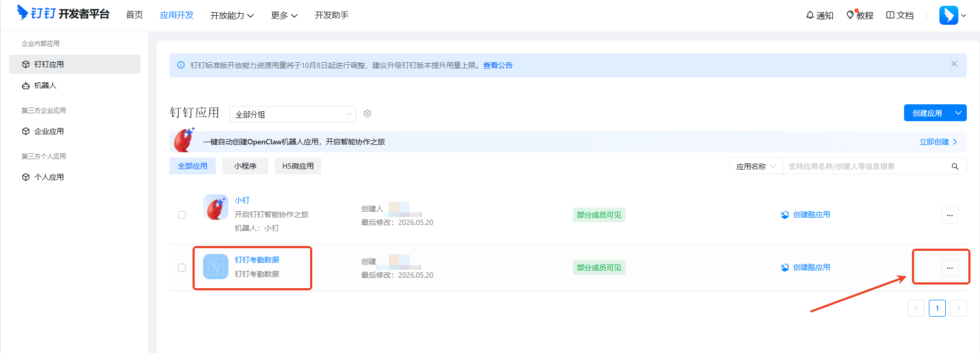Click the 开启钉钉智能协作之旅 description
Image resolution: width=980 pixels, height=353 pixels.
coord(272,214)
